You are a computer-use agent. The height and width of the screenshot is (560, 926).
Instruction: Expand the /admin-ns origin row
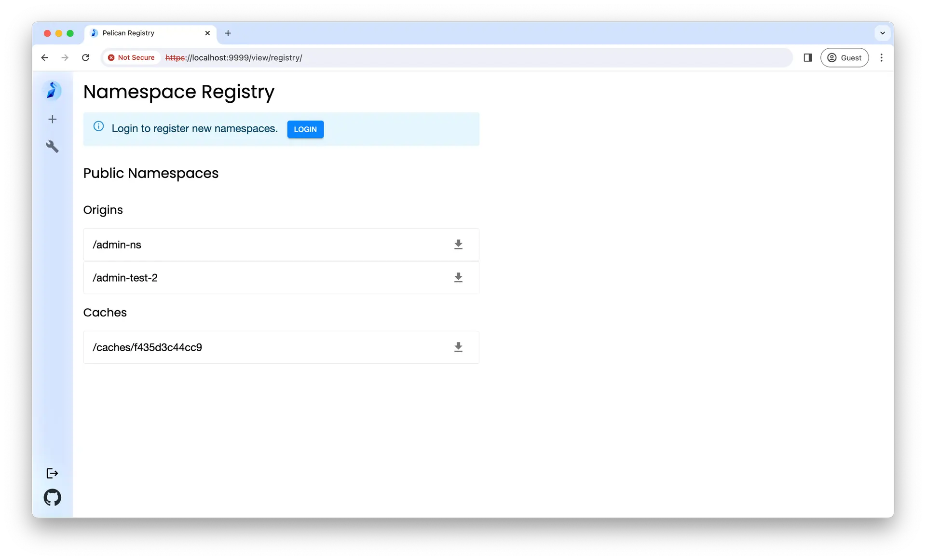click(281, 245)
